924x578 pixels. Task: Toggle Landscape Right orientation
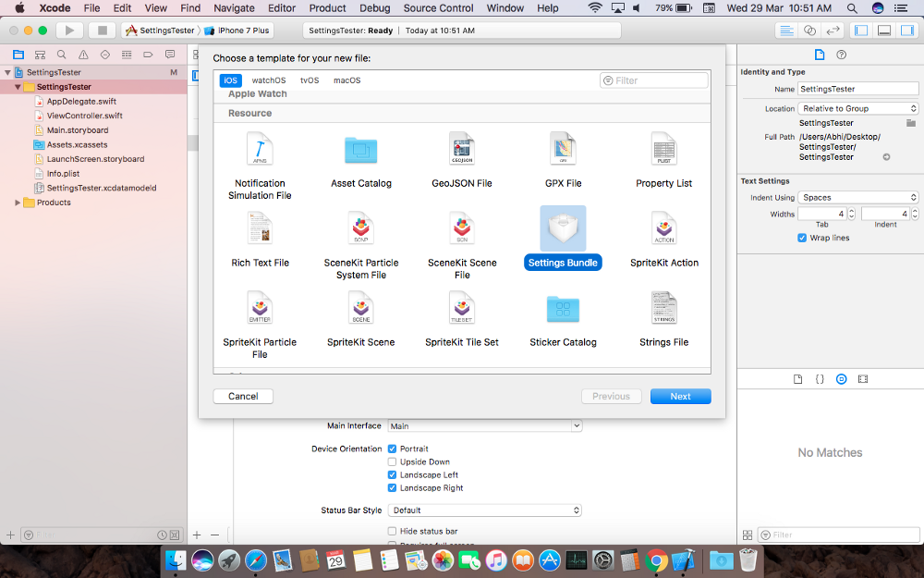click(x=392, y=487)
